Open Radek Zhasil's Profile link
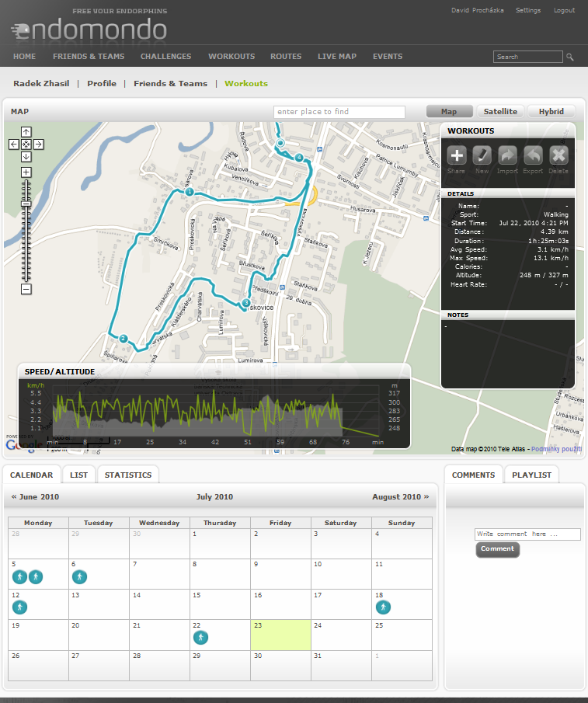The image size is (588, 703). (x=102, y=83)
